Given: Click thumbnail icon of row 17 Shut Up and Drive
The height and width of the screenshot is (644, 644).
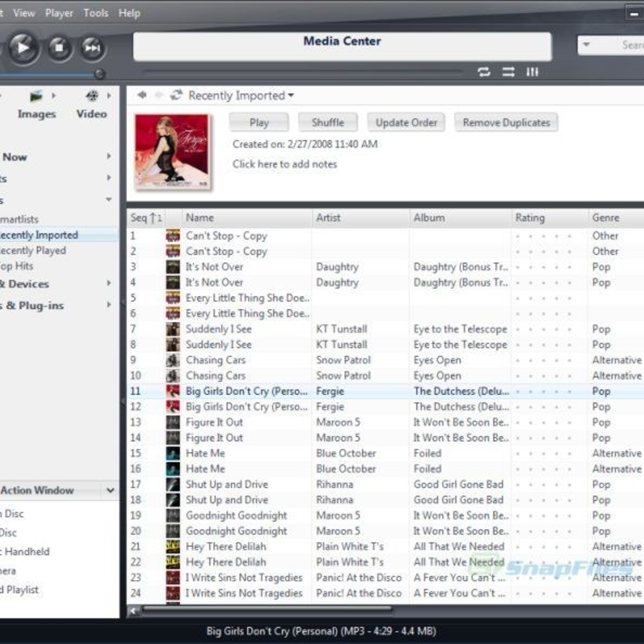Looking at the screenshot, I should (173, 484).
